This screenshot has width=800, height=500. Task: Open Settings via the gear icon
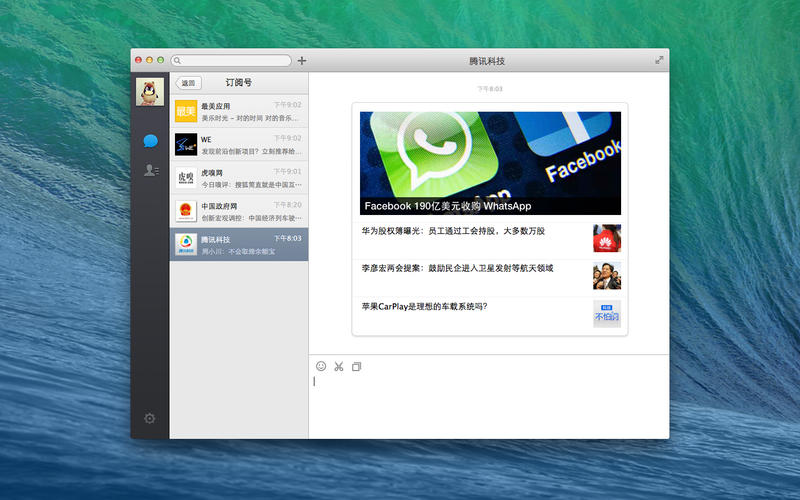pyautogui.click(x=150, y=418)
